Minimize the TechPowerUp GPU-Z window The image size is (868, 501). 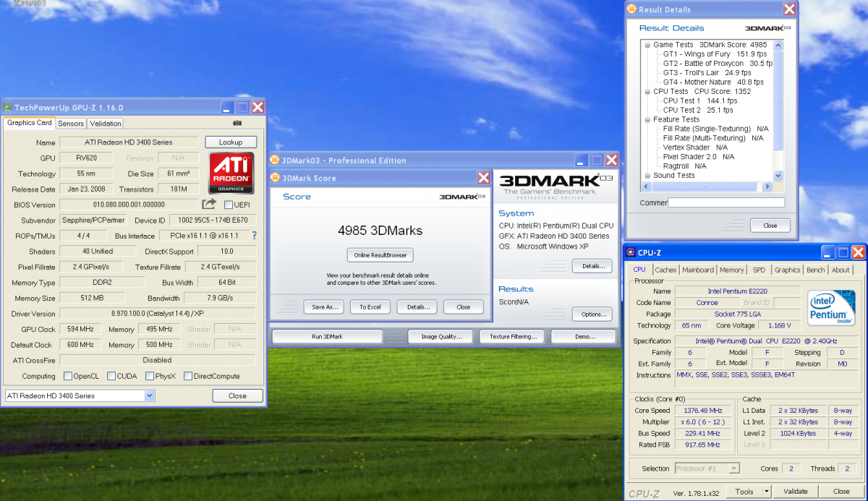click(x=227, y=107)
